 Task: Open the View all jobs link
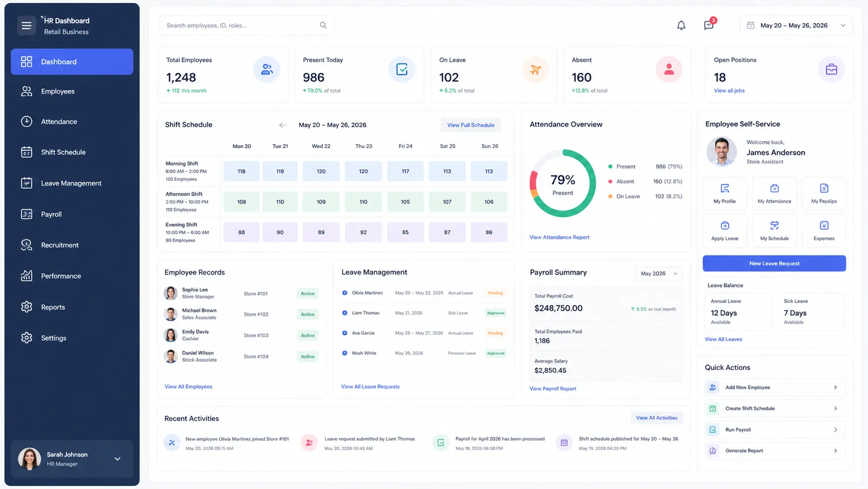click(729, 91)
